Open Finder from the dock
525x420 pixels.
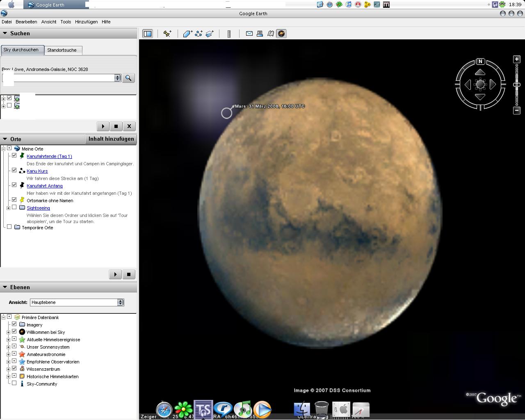pos(302,409)
